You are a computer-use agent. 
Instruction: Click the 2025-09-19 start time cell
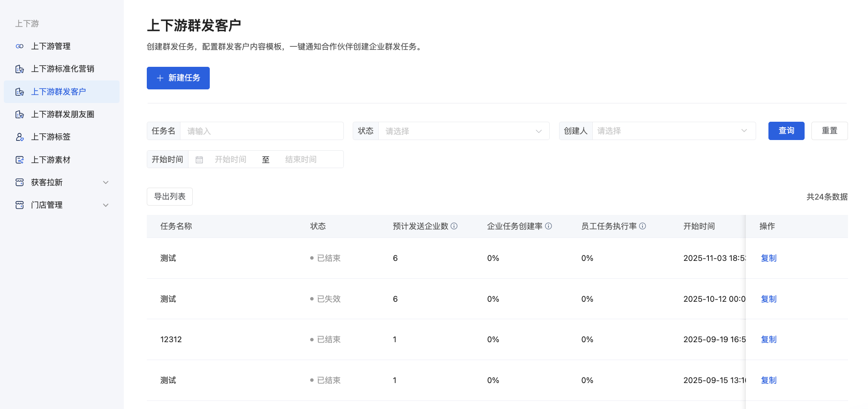pos(714,340)
